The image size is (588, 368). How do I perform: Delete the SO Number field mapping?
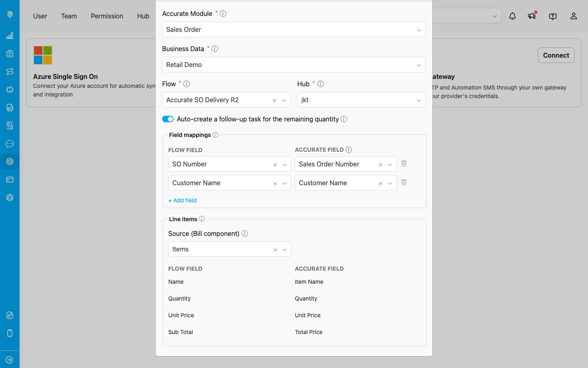point(404,164)
